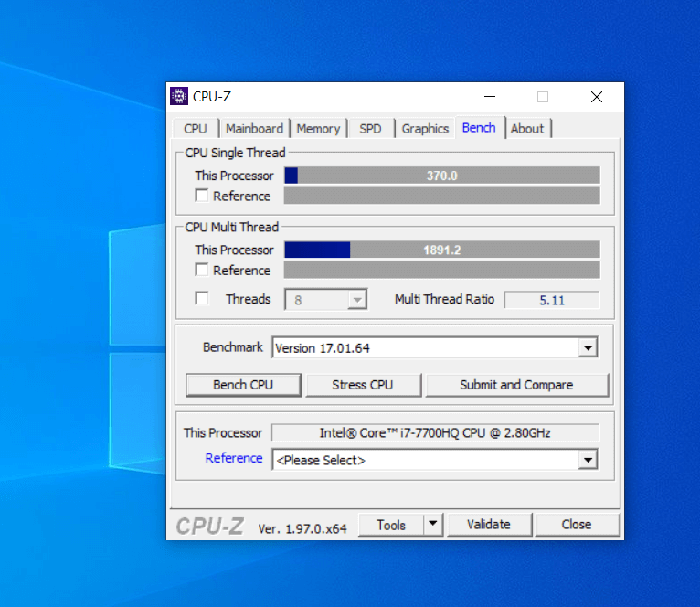Enable the Single Thread Reference checkbox
This screenshot has width=700, height=607.
(202, 196)
